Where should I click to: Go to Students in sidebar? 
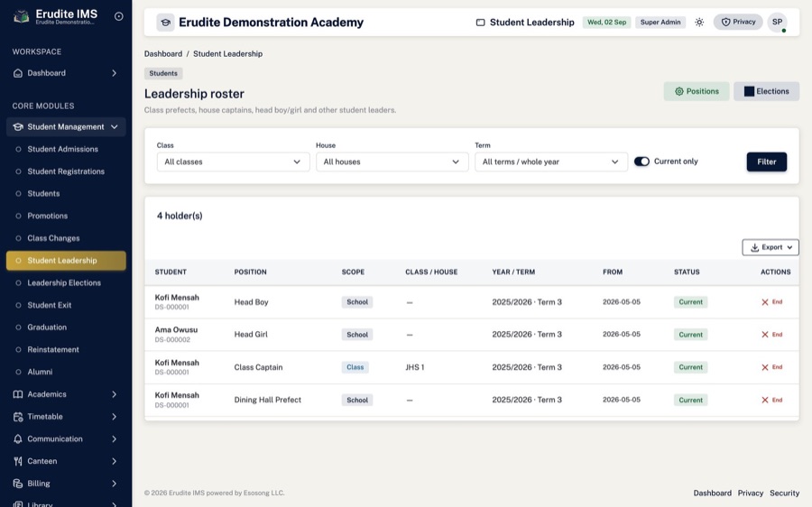coord(66,194)
